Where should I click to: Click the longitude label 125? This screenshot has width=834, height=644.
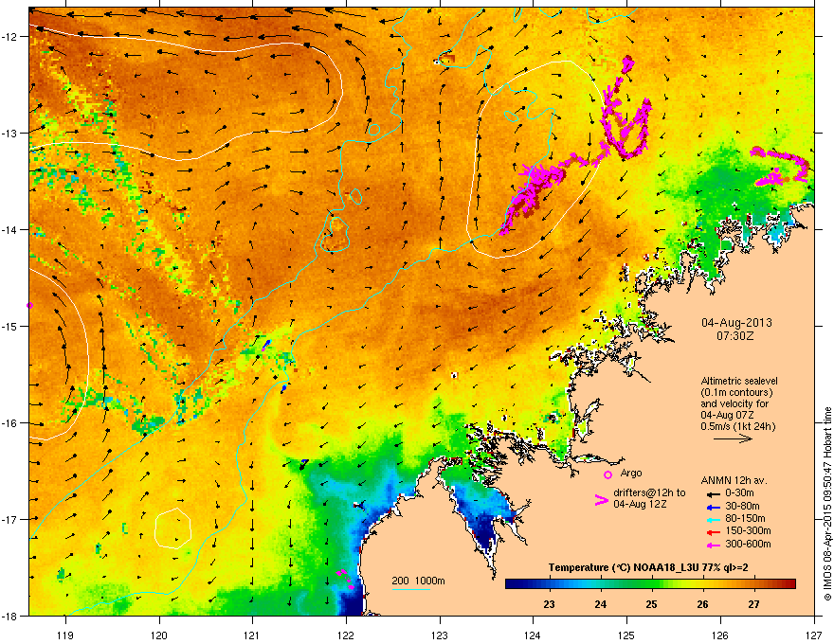coord(626,635)
